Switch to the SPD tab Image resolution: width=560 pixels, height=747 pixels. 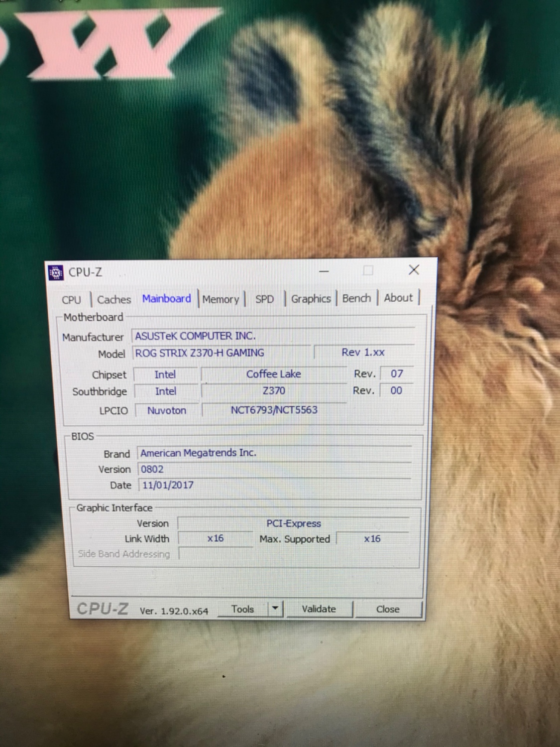(264, 299)
